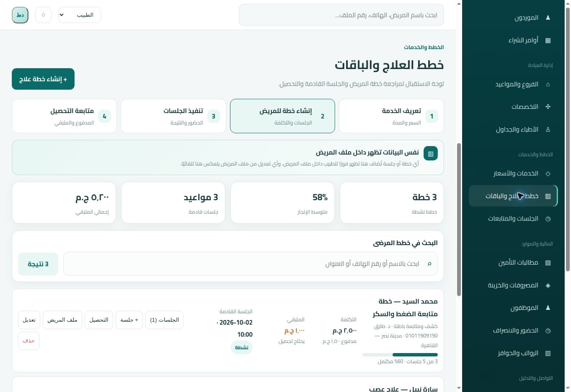Click the نشطة status badge
The image size is (571, 392).
242,347
